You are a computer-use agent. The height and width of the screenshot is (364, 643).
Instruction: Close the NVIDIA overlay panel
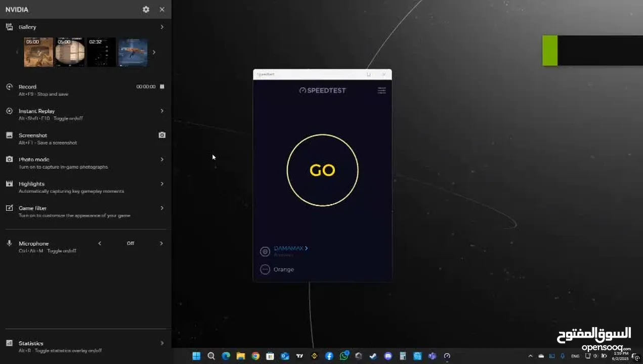click(x=162, y=10)
